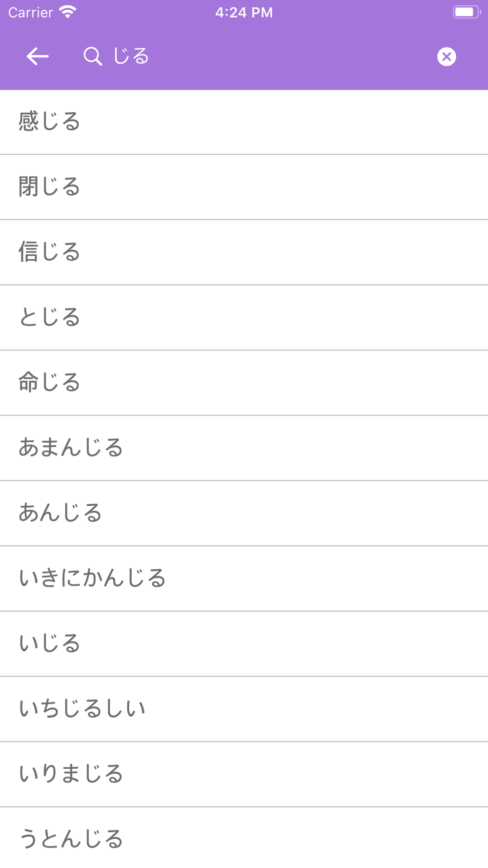Select the とじる list item
The width and height of the screenshot is (488, 868).
[x=244, y=317]
